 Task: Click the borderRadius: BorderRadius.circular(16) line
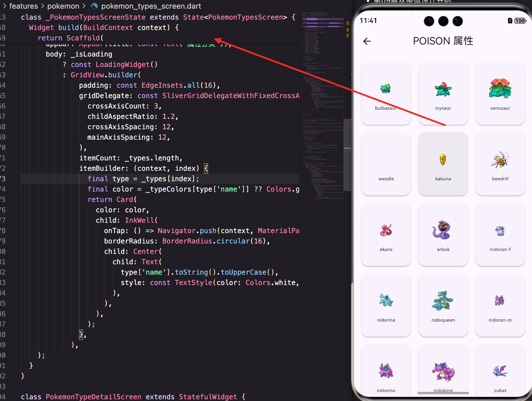pyautogui.click(x=187, y=241)
